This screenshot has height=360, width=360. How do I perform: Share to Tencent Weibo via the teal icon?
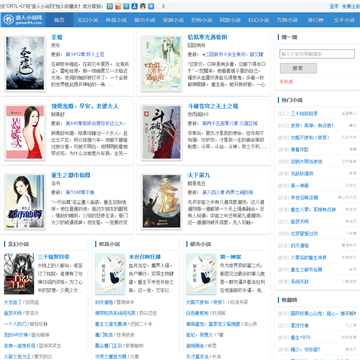coord(126,6)
